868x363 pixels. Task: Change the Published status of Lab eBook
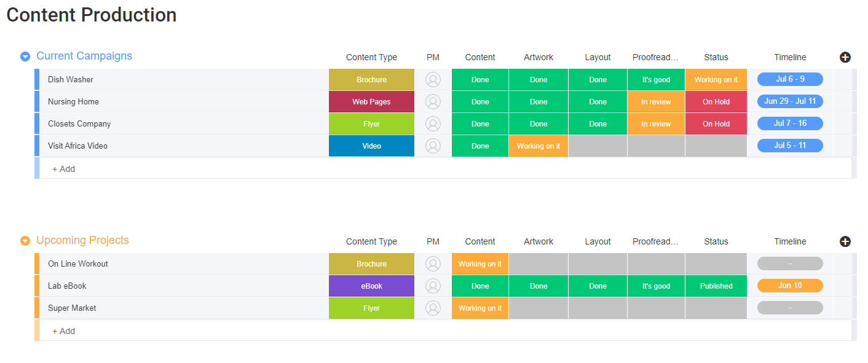tap(716, 286)
